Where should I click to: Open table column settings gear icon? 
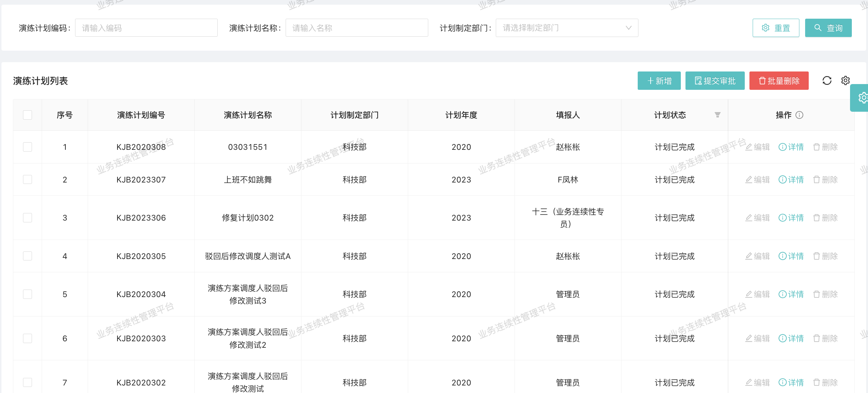(x=845, y=80)
